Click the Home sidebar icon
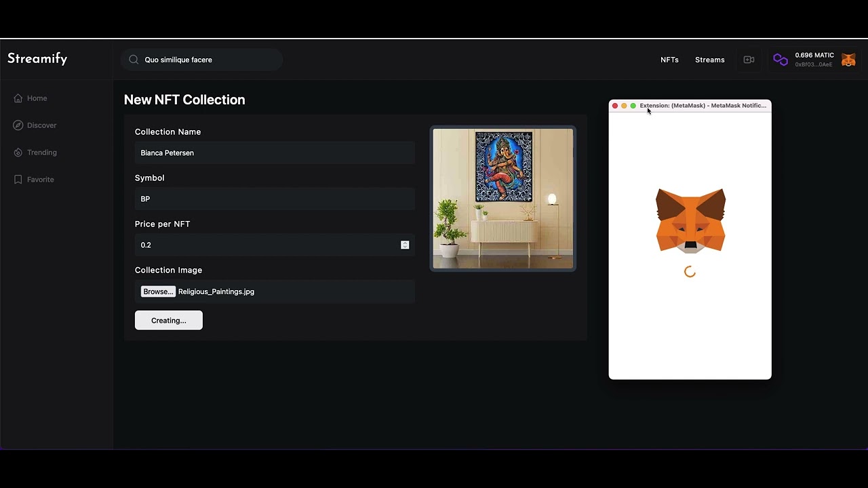This screenshot has height=488, width=868. point(18,98)
